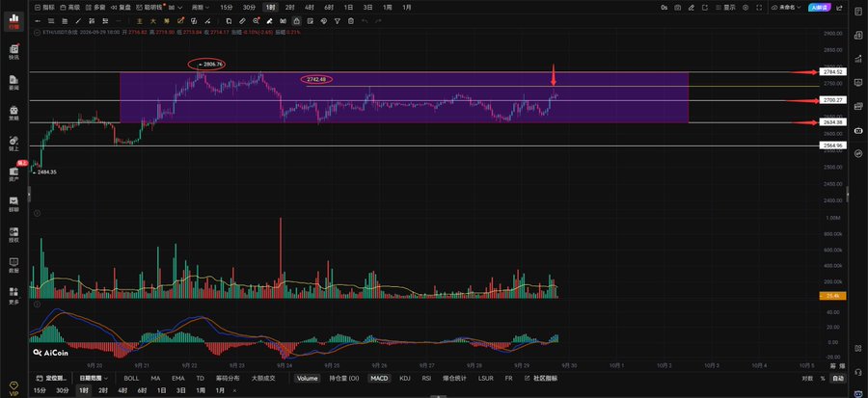
Task: Open the 快讯 news flash sidebar icon
Action: (14, 52)
